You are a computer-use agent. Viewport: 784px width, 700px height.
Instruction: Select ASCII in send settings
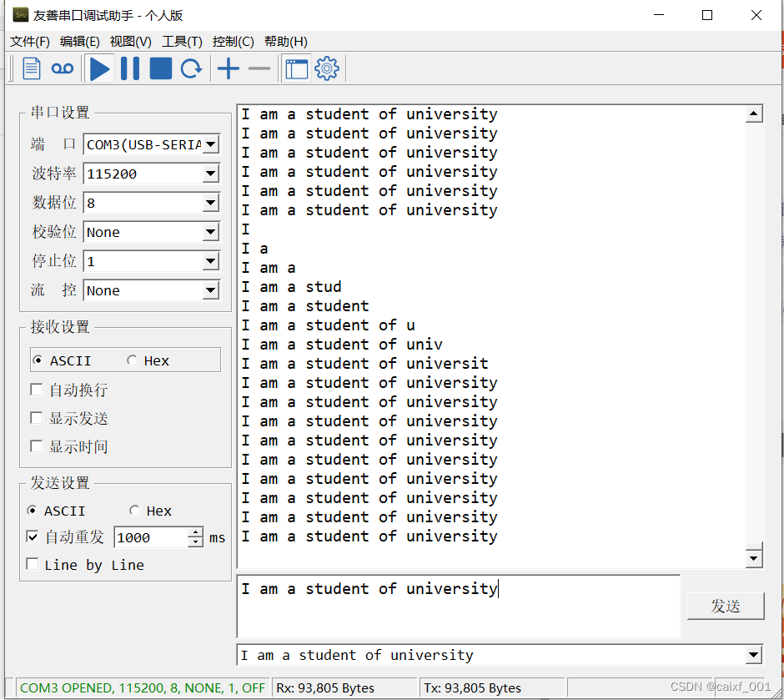[x=56, y=511]
